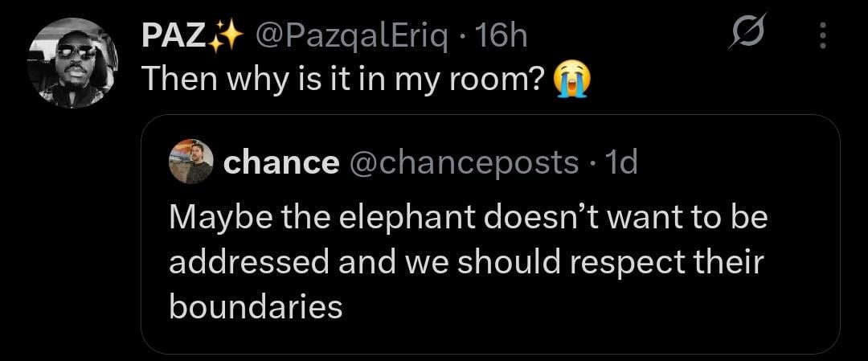Screen dimensions: 868x361
Task: Click the word 'boundaries' in quoted post
Action: [255, 306]
